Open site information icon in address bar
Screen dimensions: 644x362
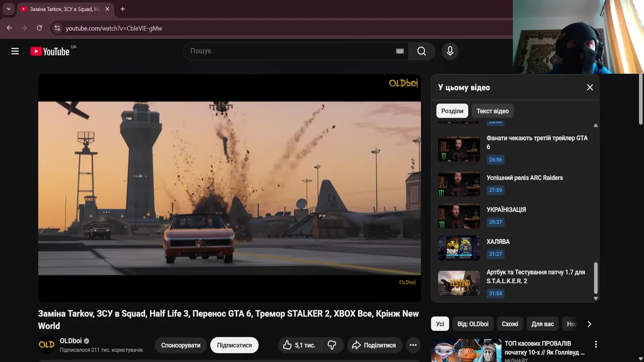point(57,28)
